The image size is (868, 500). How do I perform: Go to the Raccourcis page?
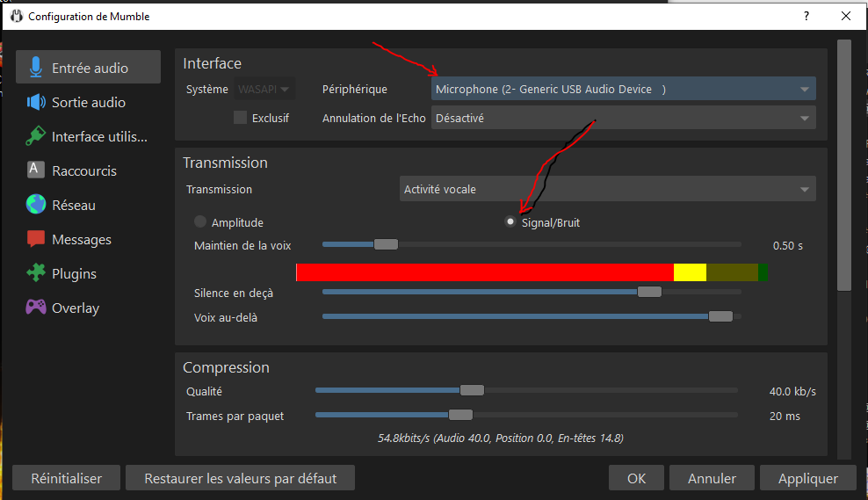pyautogui.click(x=88, y=170)
